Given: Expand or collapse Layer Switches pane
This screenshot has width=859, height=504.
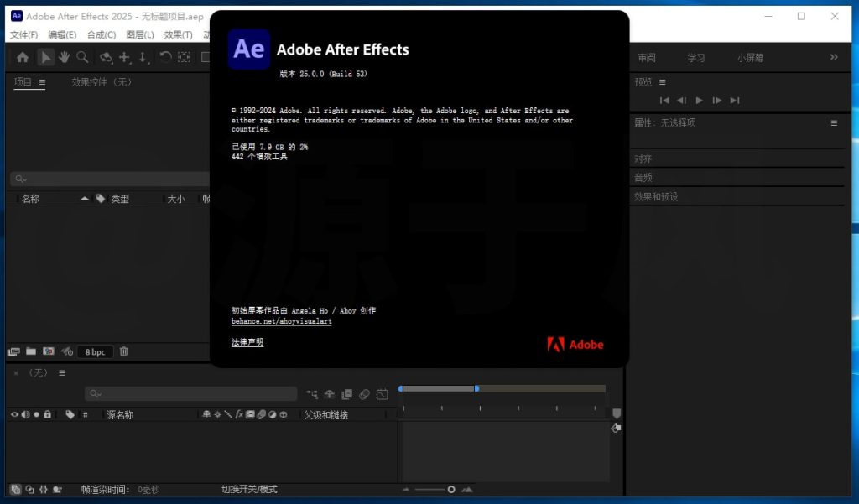Looking at the screenshot, I should (15, 489).
